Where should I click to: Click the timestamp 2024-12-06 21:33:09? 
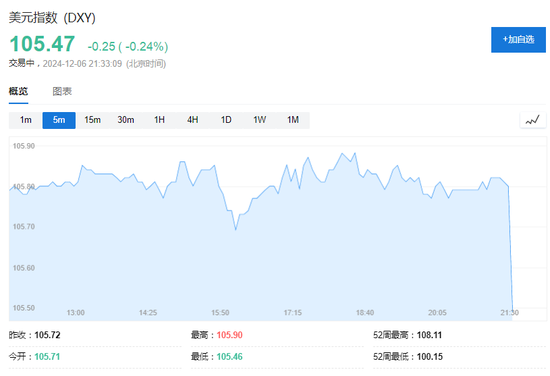[x=82, y=64]
